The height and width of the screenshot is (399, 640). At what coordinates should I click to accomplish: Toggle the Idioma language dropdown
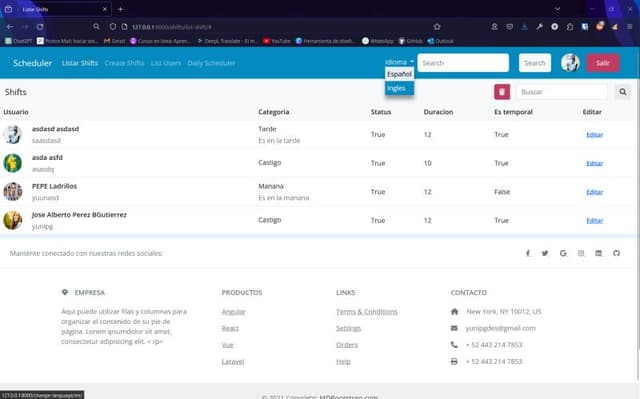[399, 62]
